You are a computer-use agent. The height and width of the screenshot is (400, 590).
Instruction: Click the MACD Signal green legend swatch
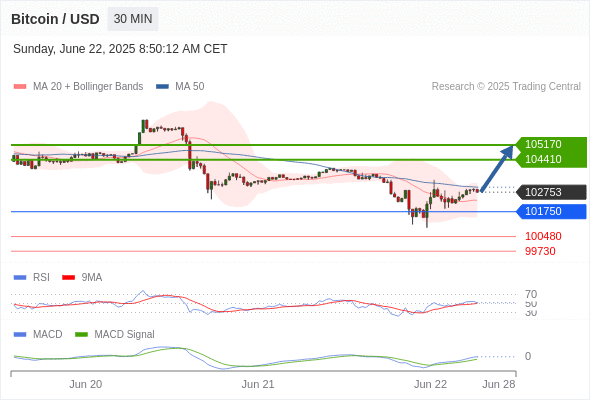(x=81, y=335)
